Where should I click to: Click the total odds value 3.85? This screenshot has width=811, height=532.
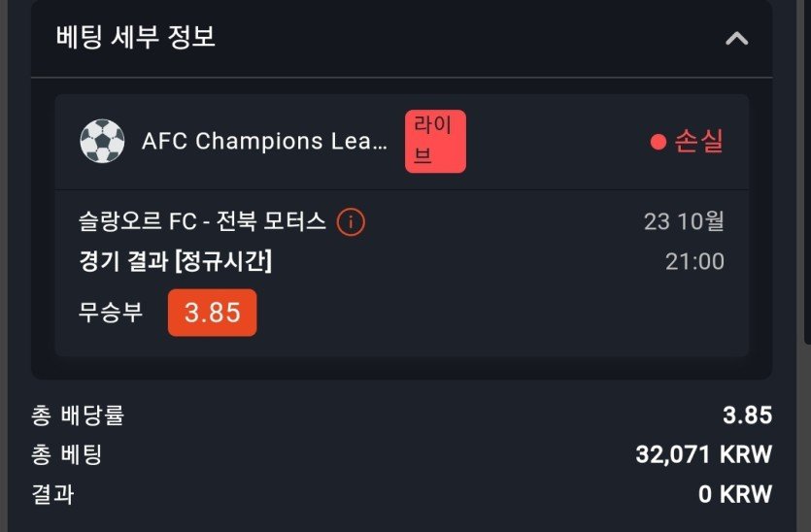click(x=747, y=416)
